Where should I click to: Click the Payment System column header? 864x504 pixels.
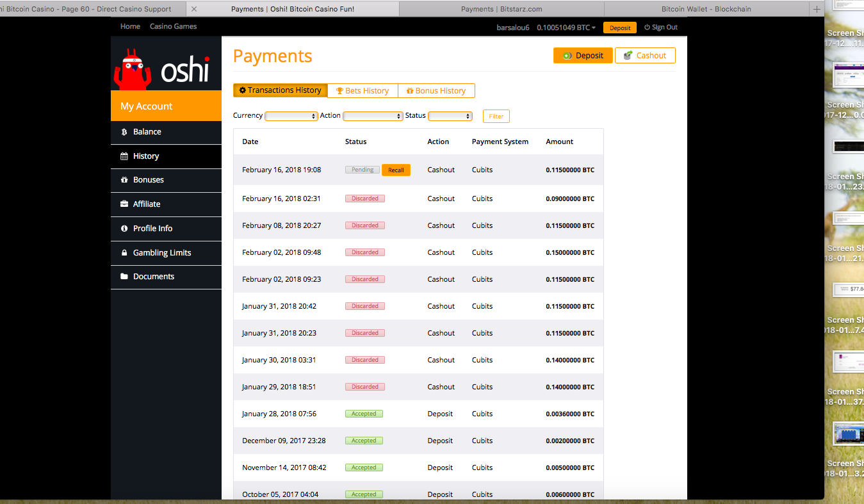point(500,142)
